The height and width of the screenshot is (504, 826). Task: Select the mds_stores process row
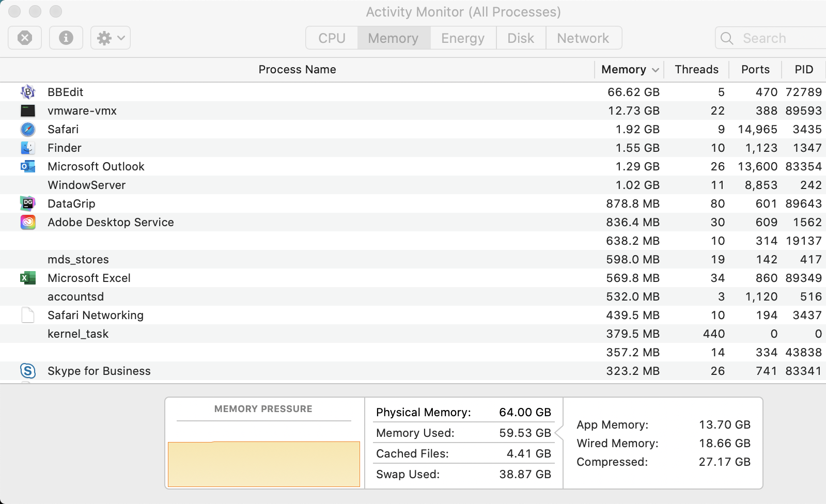(x=413, y=259)
